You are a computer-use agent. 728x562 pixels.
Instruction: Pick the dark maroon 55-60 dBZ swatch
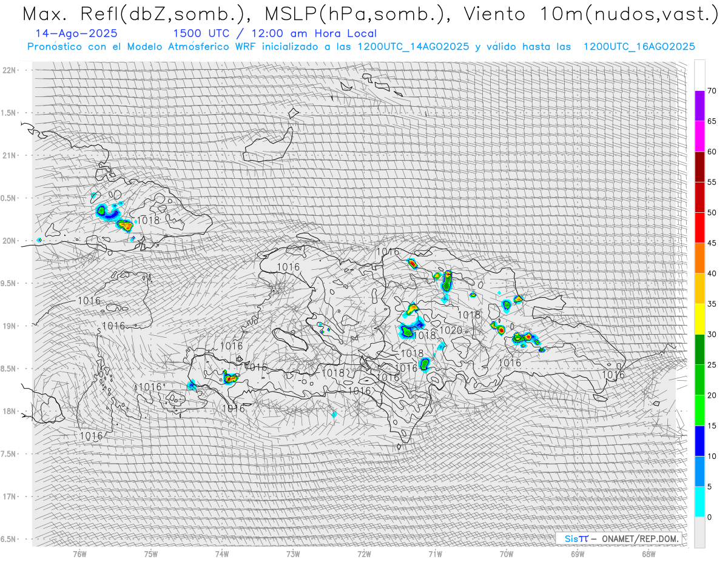(x=699, y=167)
